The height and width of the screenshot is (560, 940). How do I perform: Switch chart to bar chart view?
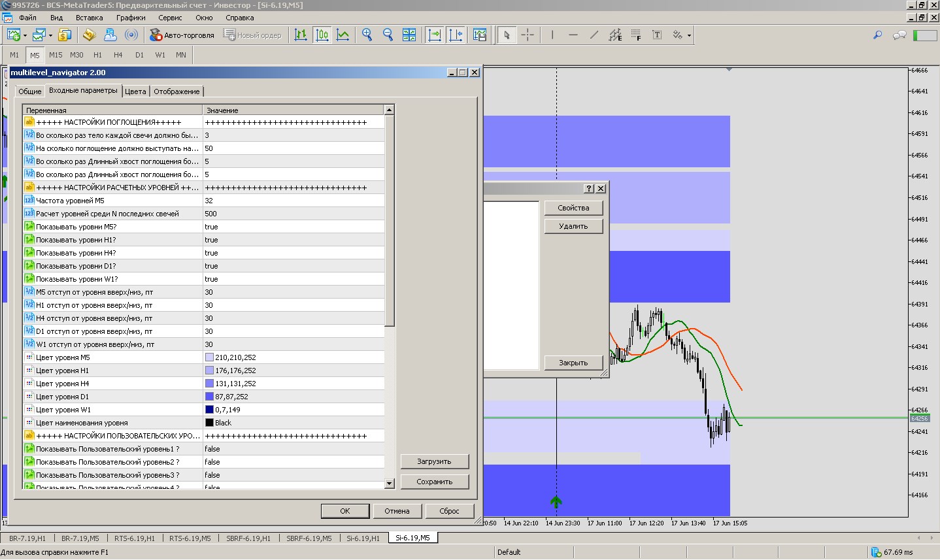[301, 35]
